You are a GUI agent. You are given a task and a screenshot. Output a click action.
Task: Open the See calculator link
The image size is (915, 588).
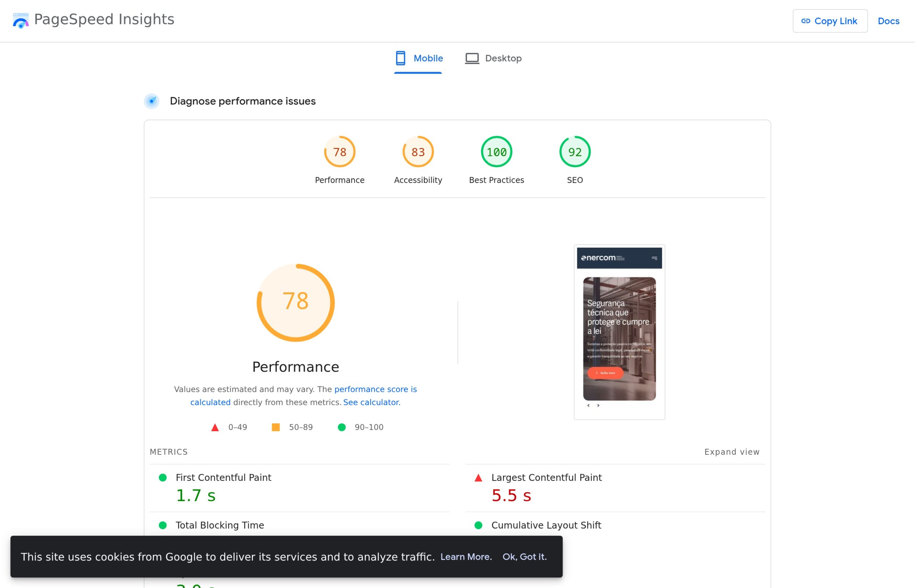pyautogui.click(x=371, y=402)
